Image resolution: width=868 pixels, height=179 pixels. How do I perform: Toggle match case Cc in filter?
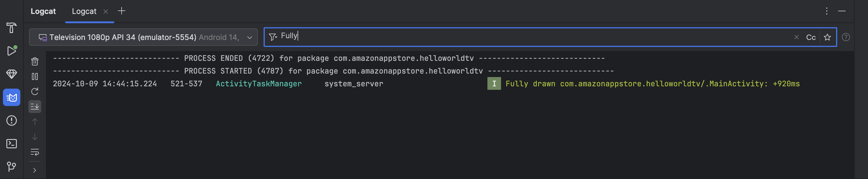[811, 37]
